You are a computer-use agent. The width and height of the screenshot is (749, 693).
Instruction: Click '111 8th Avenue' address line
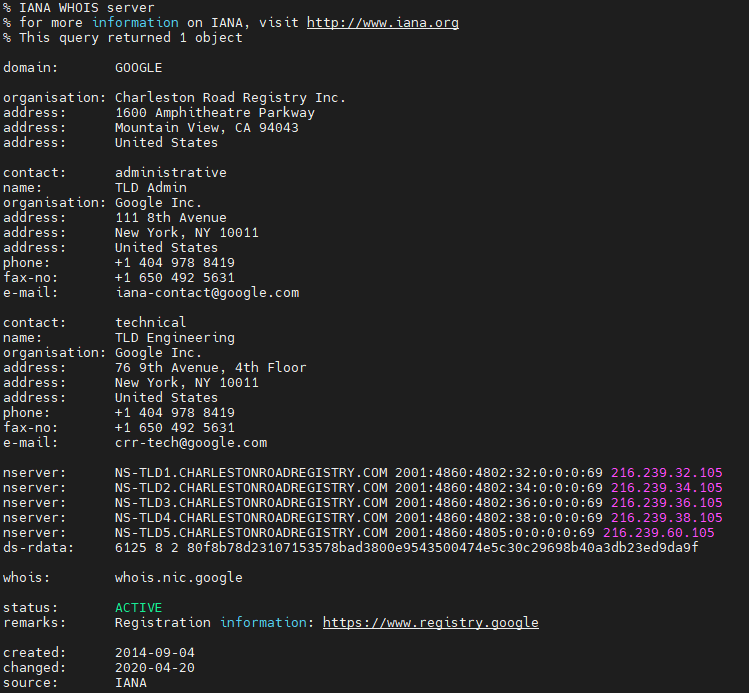(171, 217)
